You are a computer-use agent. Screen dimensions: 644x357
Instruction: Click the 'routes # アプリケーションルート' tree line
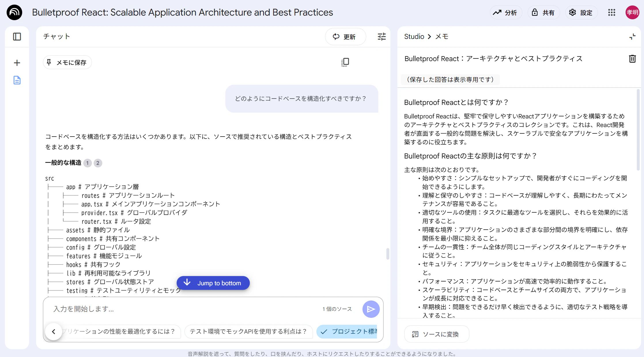click(128, 196)
